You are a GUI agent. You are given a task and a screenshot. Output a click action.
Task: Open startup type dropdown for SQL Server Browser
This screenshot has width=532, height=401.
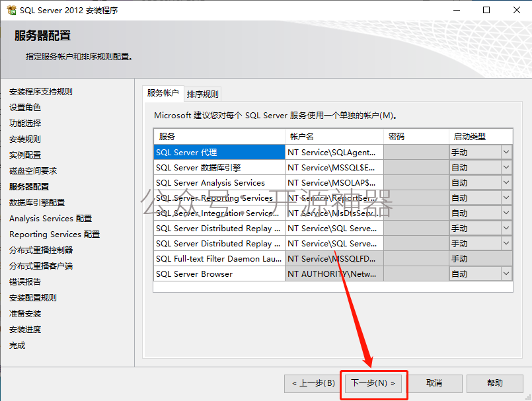tap(506, 273)
